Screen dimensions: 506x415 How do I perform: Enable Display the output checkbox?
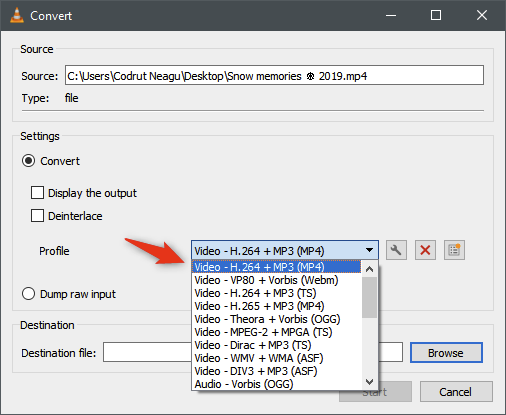coord(37,193)
